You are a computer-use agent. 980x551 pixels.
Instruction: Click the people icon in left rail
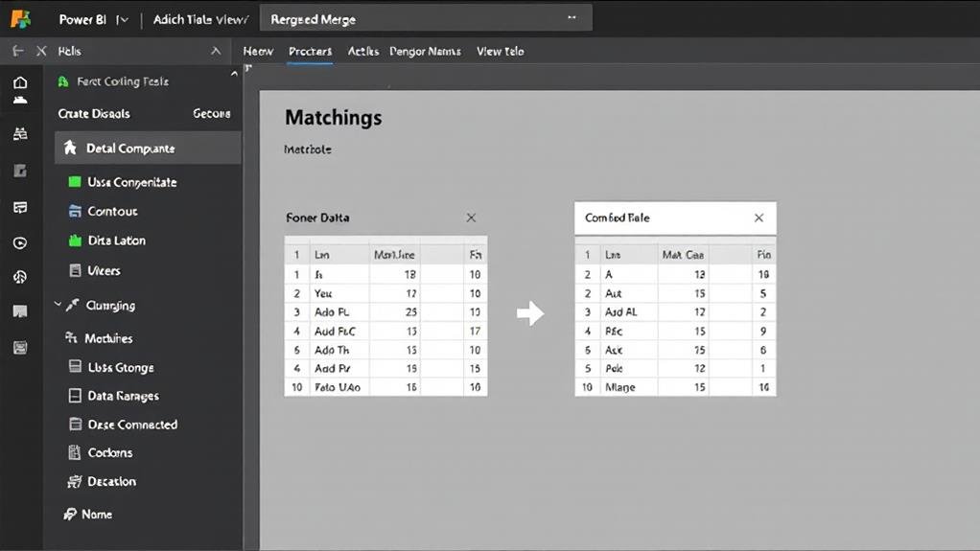[x=20, y=134]
